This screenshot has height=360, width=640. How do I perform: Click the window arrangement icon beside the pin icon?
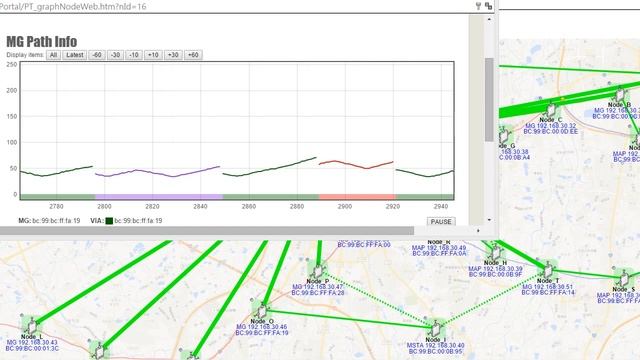[x=488, y=6]
